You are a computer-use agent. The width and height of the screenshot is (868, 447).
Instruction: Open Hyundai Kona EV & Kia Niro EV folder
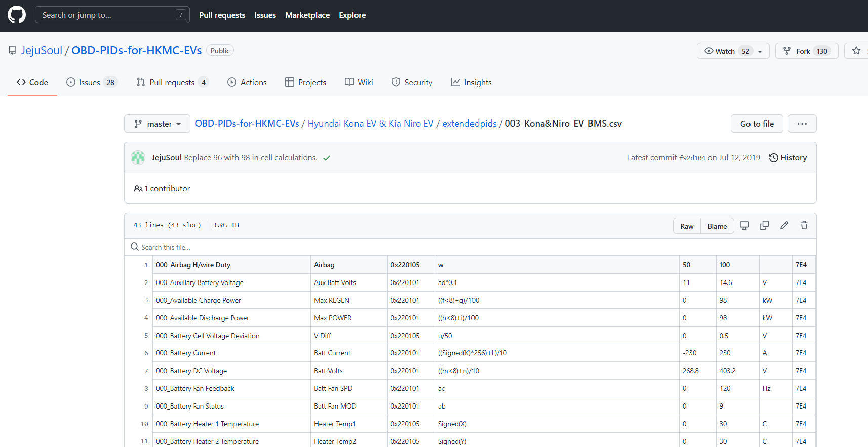(x=371, y=124)
